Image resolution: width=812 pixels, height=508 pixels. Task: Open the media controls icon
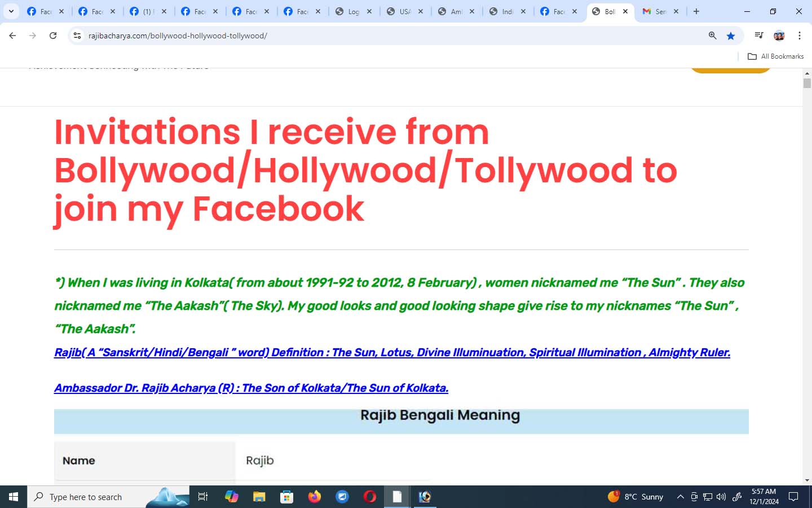click(759, 36)
